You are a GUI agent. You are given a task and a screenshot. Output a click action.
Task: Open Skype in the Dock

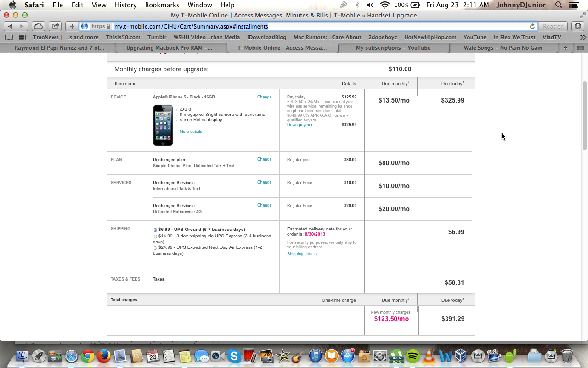tap(234, 356)
